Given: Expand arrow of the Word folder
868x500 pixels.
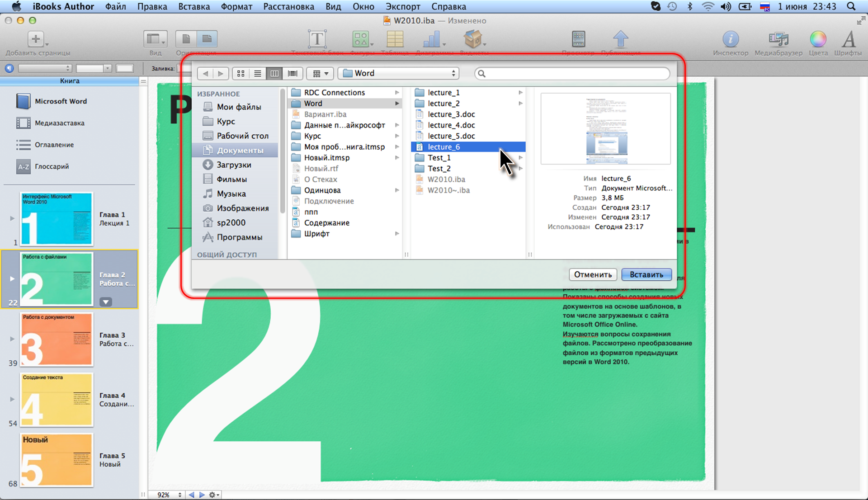Looking at the screenshot, I should point(397,104).
